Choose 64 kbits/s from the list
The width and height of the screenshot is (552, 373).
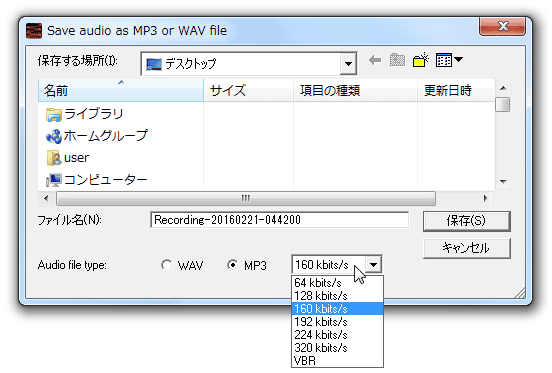(x=337, y=283)
